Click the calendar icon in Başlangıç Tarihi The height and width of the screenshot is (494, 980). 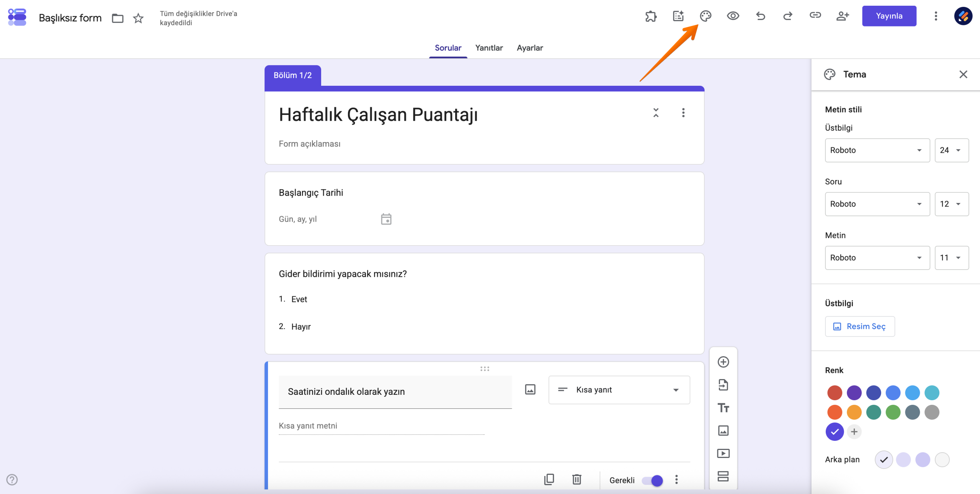(x=386, y=219)
